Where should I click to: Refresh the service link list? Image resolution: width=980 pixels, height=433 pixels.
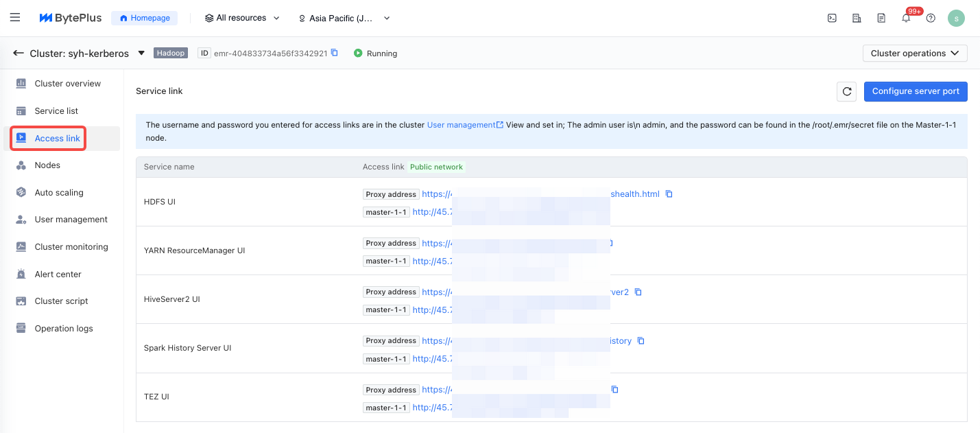pos(847,91)
